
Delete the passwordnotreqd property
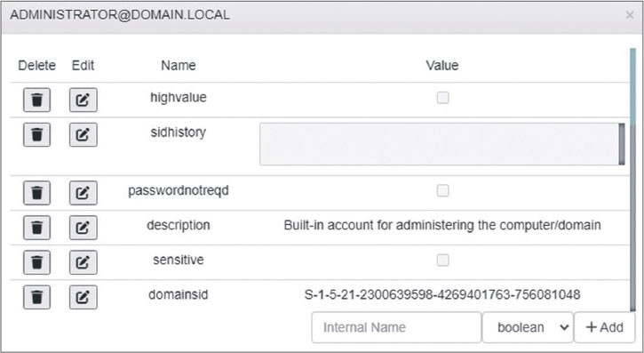coord(37,193)
